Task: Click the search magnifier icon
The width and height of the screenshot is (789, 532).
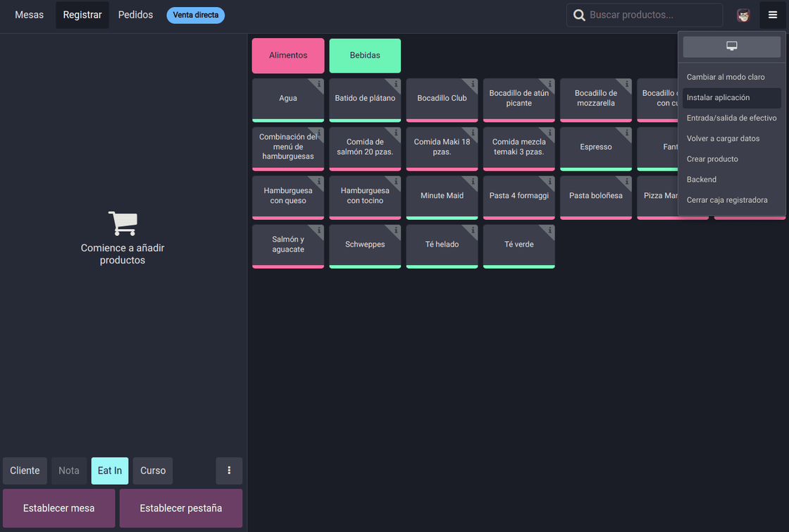Action: point(579,15)
